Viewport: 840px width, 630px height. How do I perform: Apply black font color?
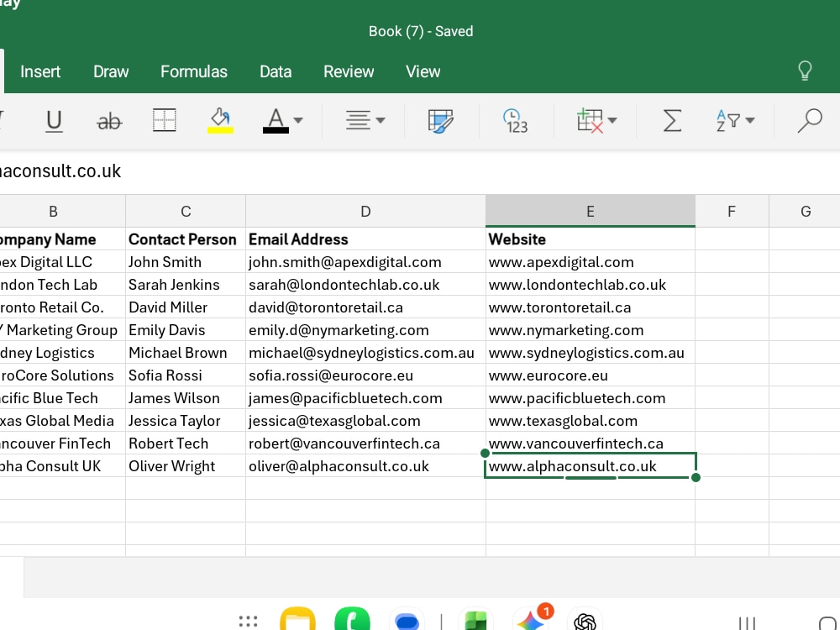[x=276, y=120]
